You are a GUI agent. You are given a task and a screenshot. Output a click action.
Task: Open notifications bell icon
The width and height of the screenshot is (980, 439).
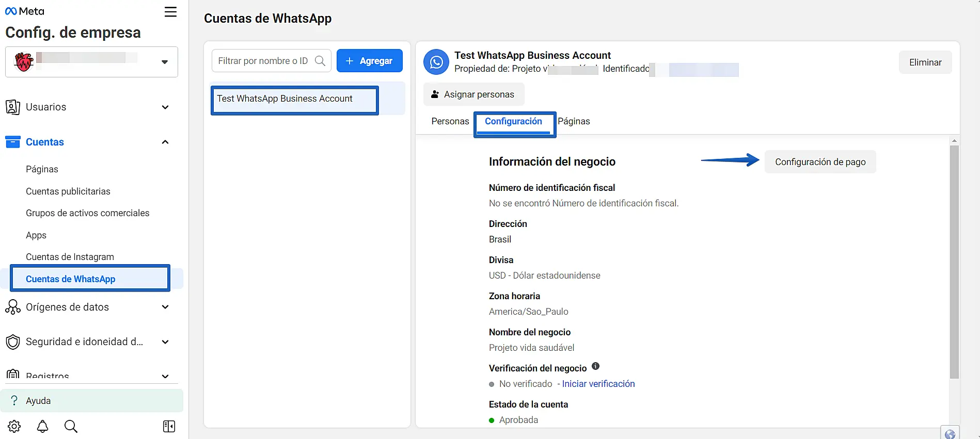(x=43, y=426)
